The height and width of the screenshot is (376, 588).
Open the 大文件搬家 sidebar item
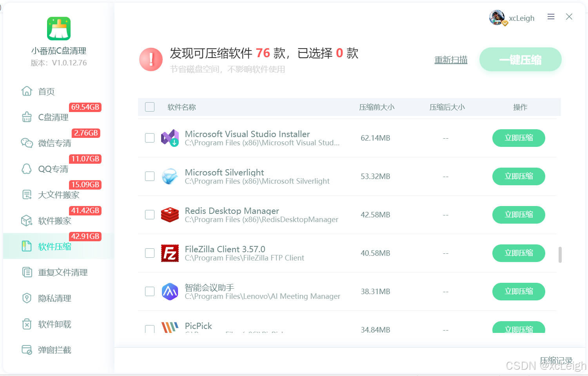[59, 195]
